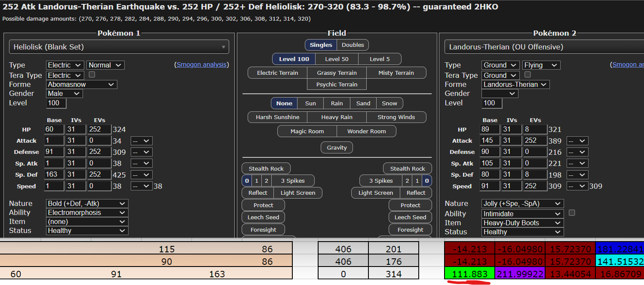
Task: Toggle Protect on Pokémon 2's side
Action: pyautogui.click(x=410, y=205)
